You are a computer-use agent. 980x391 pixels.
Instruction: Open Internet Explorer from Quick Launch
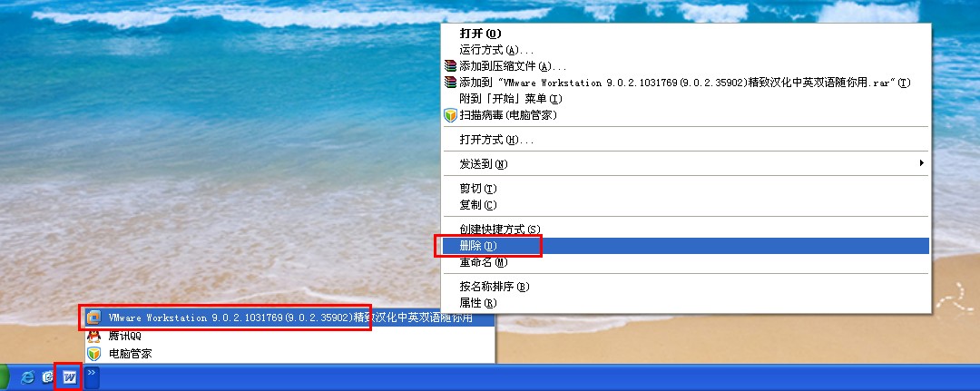[x=27, y=377]
